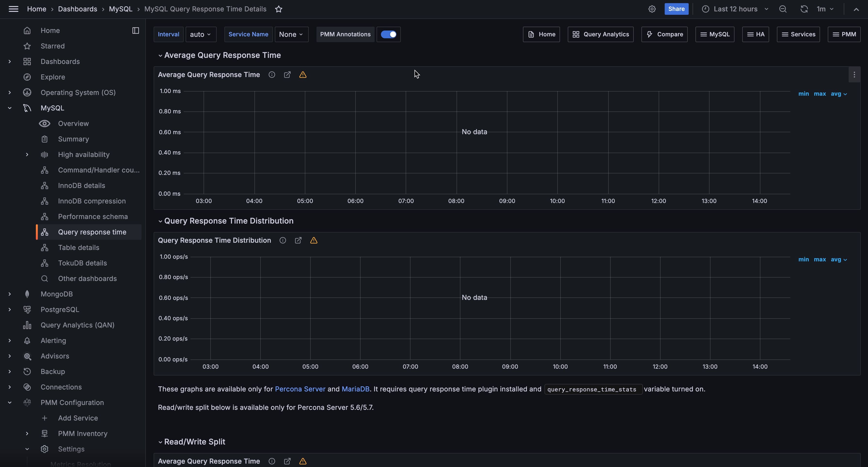This screenshot has width=868, height=467.
Task: Refresh the dashboard with the refresh icon
Action: (x=804, y=9)
